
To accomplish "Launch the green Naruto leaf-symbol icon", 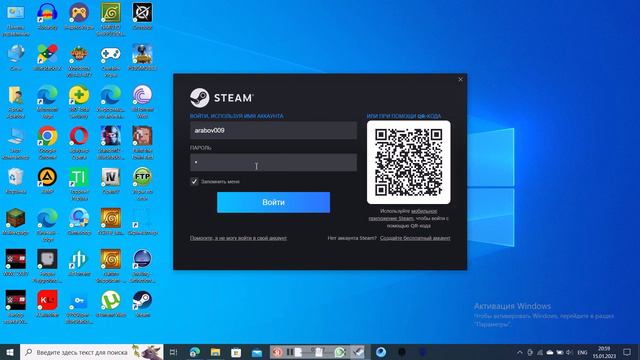I will pyautogui.click(x=111, y=13).
